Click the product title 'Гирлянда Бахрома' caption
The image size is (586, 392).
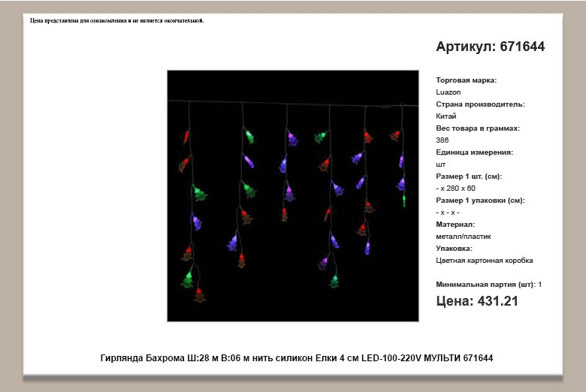[x=297, y=358]
